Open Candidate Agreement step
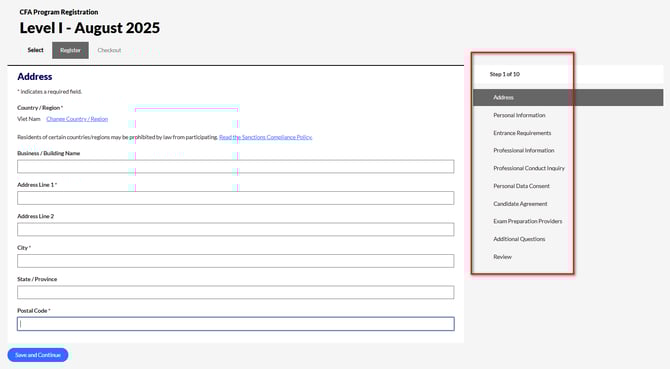This screenshot has height=369, width=670. tap(520, 204)
